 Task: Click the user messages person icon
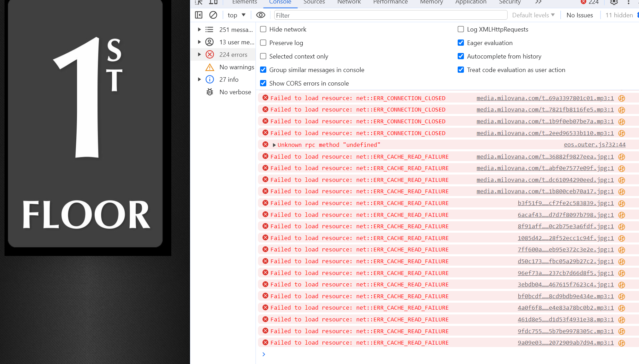tap(209, 42)
